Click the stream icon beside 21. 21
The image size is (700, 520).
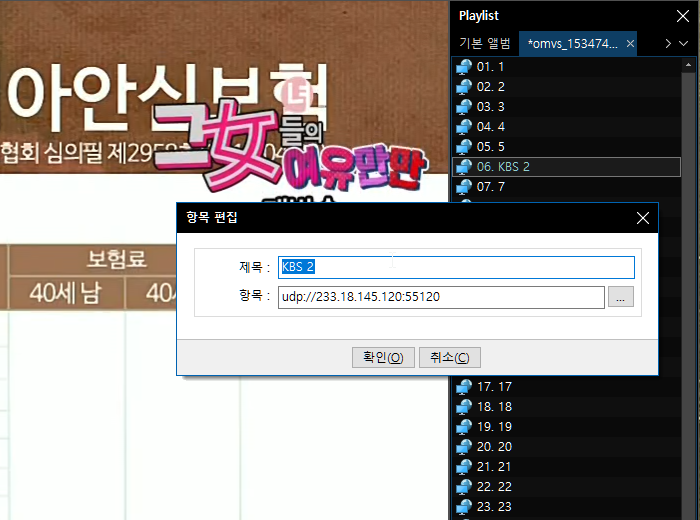click(464, 467)
